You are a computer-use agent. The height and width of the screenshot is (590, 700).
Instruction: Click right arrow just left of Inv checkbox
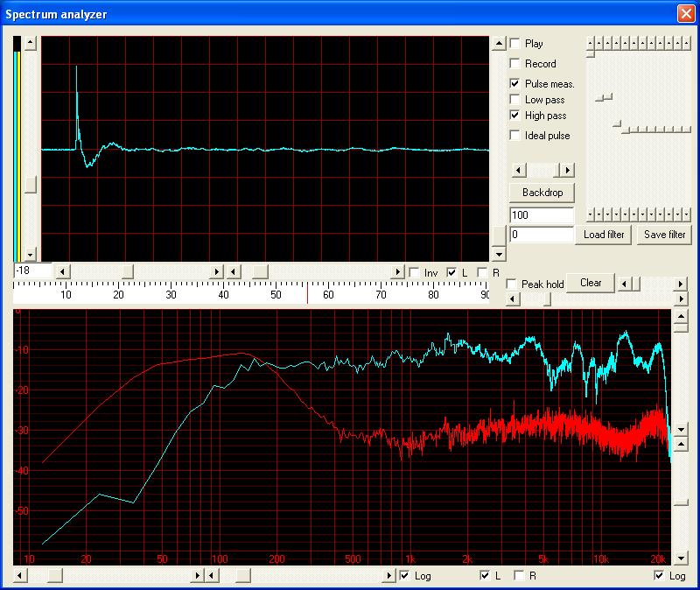coord(398,271)
